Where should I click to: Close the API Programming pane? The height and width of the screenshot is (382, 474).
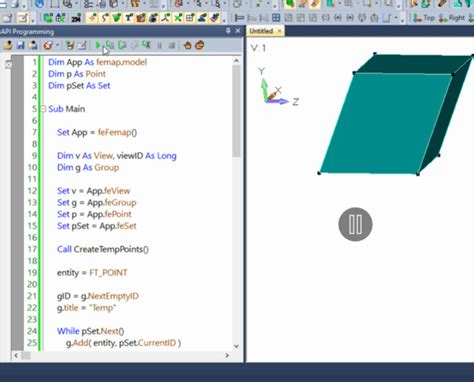point(238,31)
